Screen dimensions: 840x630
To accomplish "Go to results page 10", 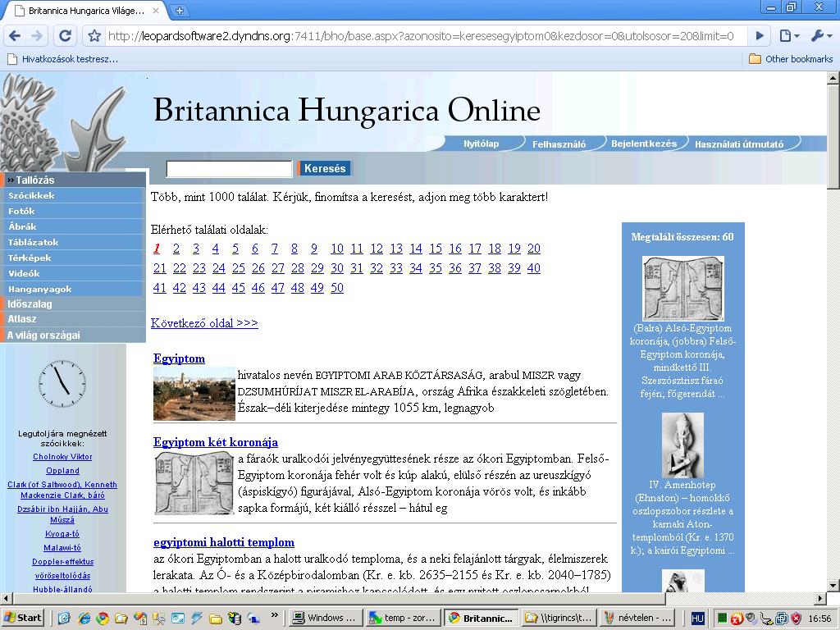I will 337,249.
